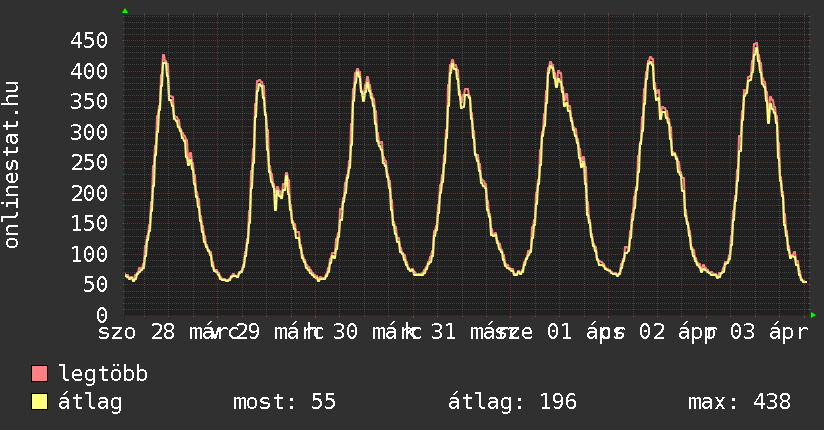Click the 'max: 438' statistic
The width and height of the screenshot is (824, 430).
tap(739, 402)
